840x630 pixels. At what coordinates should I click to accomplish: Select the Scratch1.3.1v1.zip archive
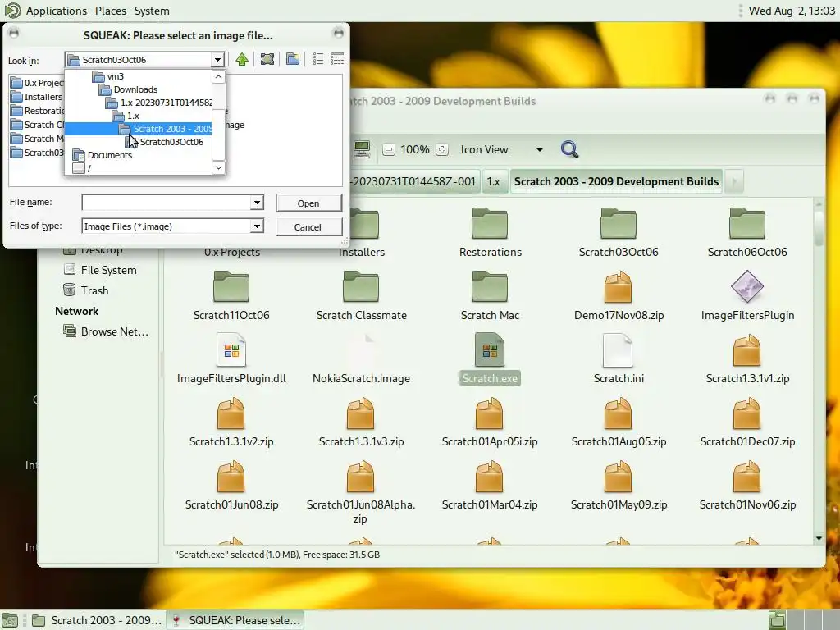(x=746, y=359)
